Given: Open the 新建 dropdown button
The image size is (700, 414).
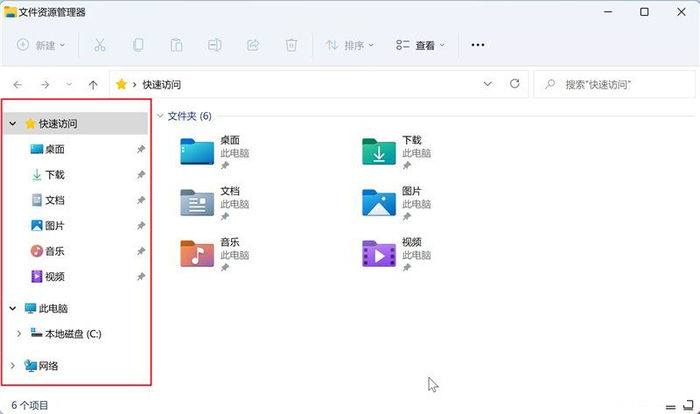Looking at the screenshot, I should pyautogui.click(x=41, y=45).
